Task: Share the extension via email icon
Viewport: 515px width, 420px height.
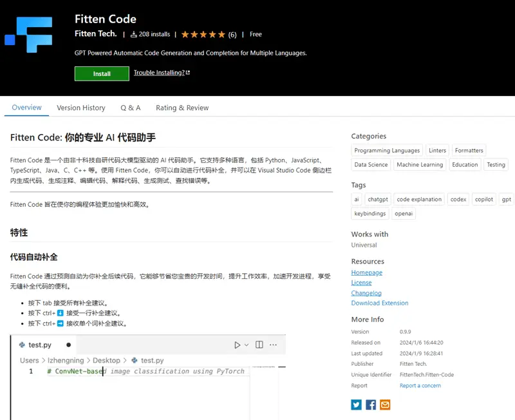Action: tap(385, 405)
